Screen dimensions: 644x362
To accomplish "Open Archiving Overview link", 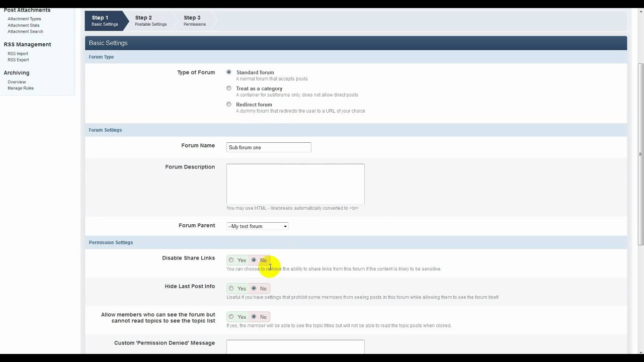I will pos(17,82).
